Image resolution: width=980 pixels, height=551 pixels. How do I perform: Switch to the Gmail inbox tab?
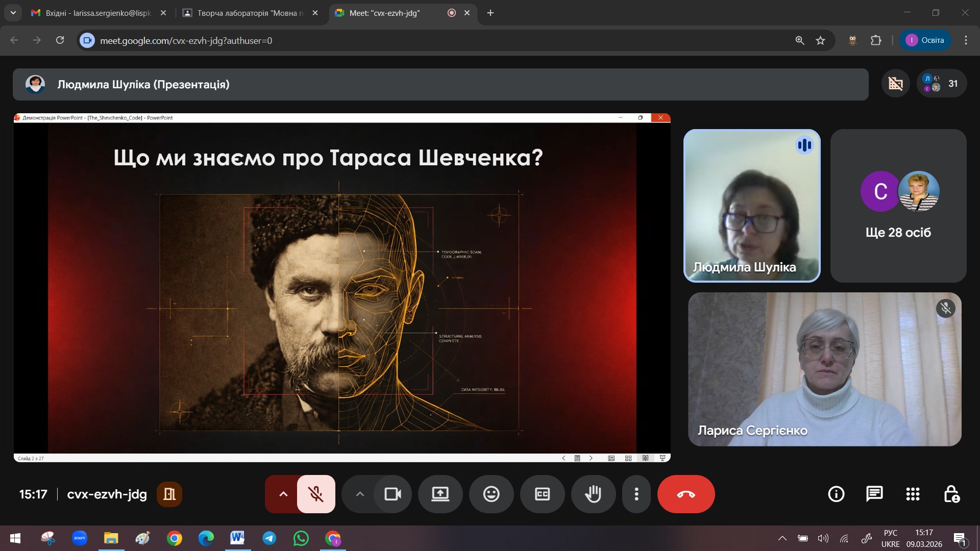tap(97, 13)
